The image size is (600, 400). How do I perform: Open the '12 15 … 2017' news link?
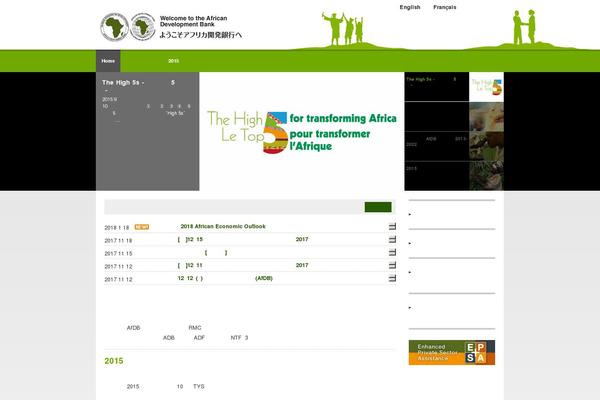[243, 239]
